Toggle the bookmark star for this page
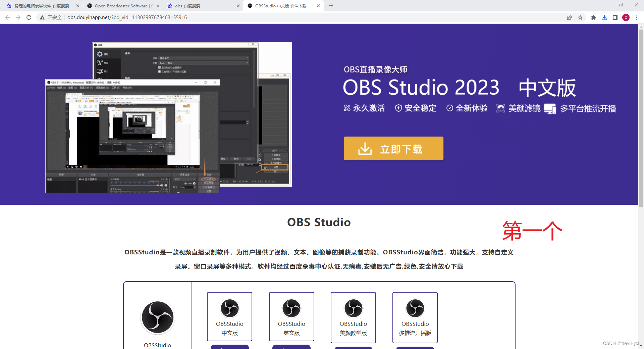 pos(580,17)
